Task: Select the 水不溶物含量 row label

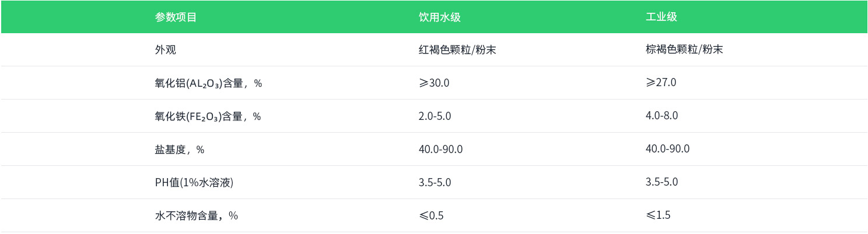Action: (x=196, y=216)
